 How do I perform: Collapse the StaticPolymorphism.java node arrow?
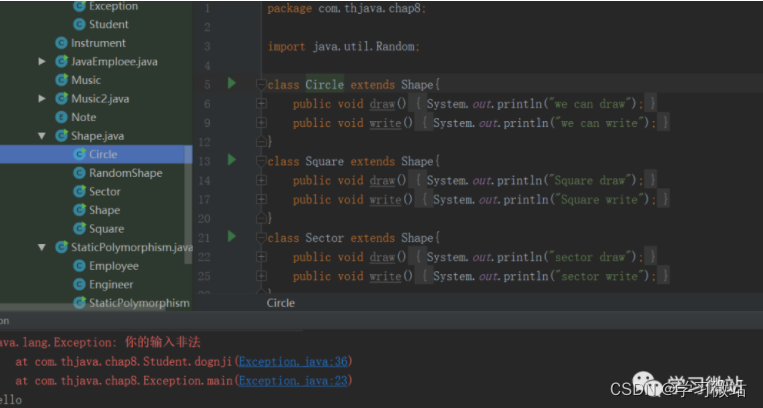coord(42,247)
